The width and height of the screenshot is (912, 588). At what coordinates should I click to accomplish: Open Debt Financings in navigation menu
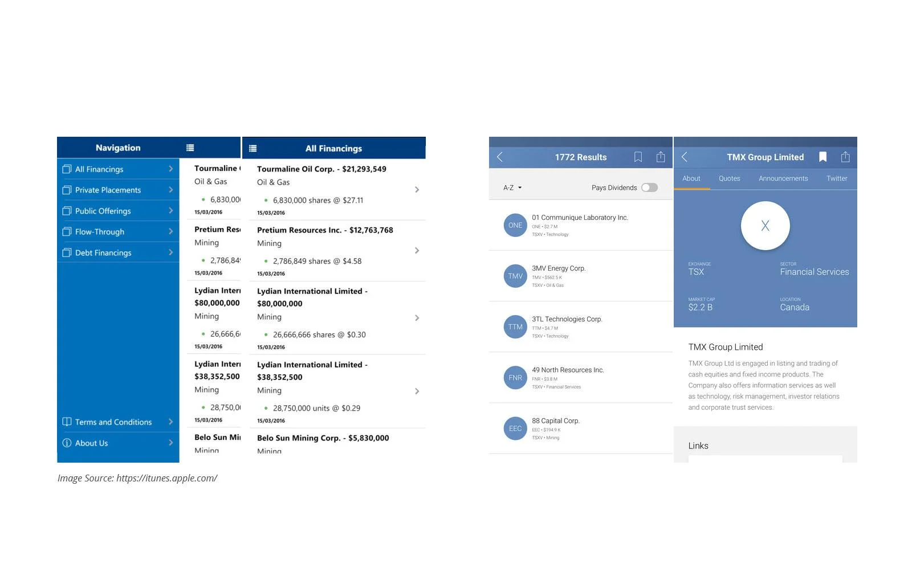tap(118, 252)
